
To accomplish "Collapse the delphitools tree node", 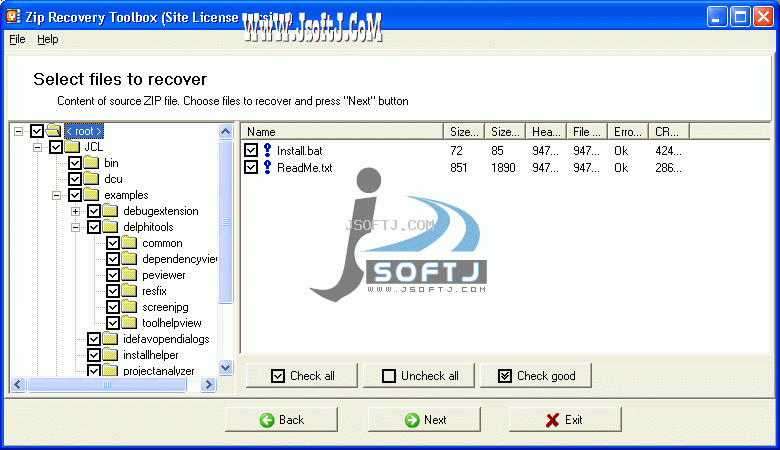I will pyautogui.click(x=75, y=227).
